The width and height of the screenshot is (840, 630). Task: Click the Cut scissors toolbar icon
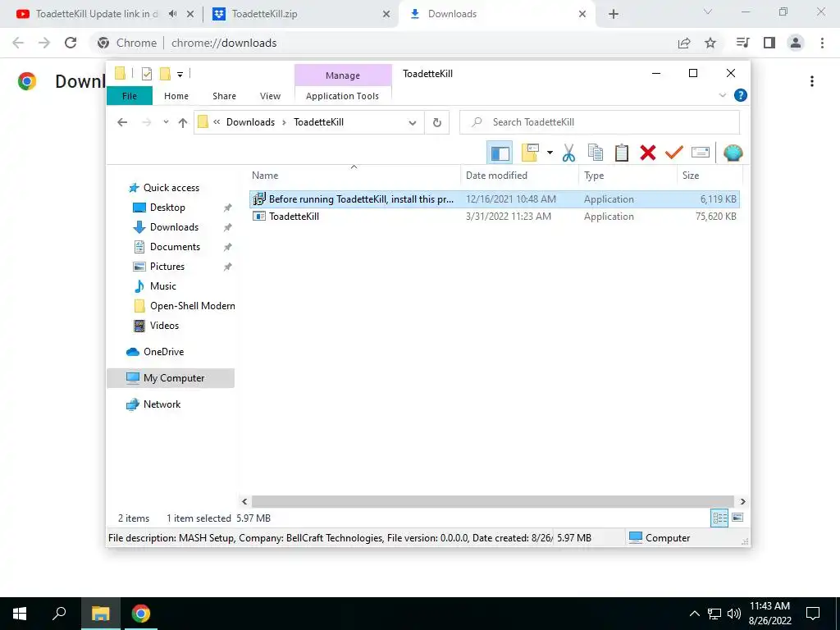568,153
